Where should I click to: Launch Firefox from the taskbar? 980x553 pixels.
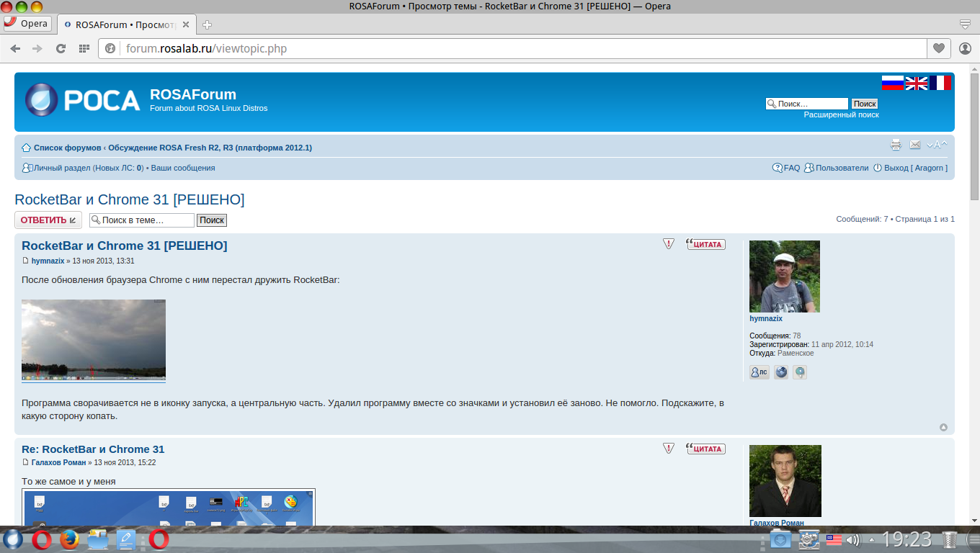[69, 539]
